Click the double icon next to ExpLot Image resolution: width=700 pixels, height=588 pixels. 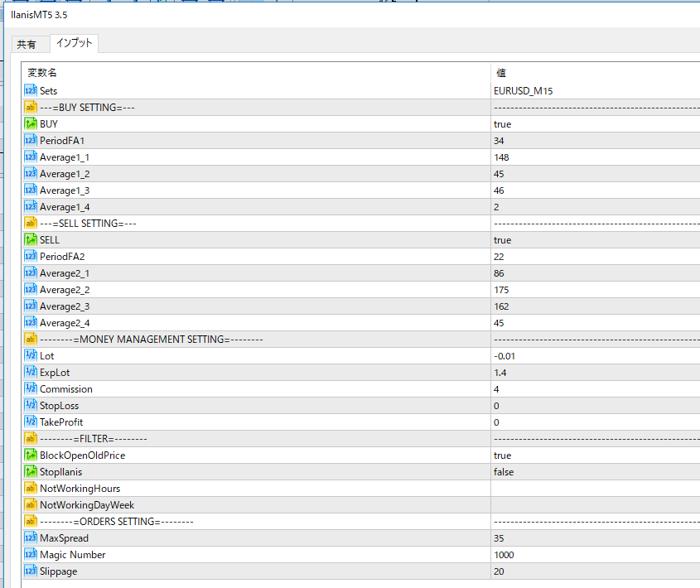coord(31,372)
